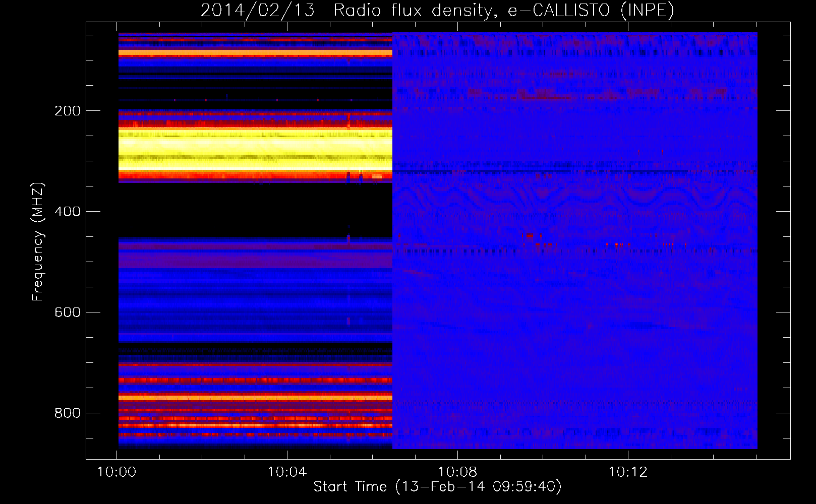Click the 600 frequency tick label

(x=68, y=312)
